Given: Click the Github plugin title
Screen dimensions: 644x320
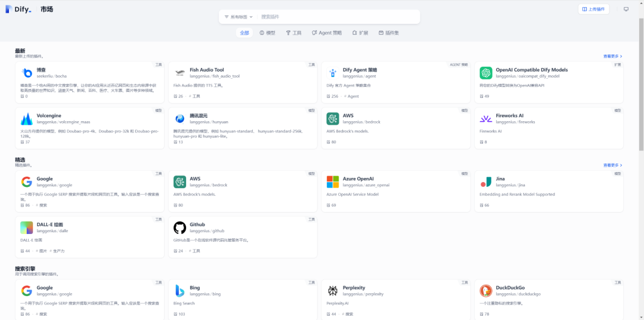Looking at the screenshot, I should click(x=197, y=224).
